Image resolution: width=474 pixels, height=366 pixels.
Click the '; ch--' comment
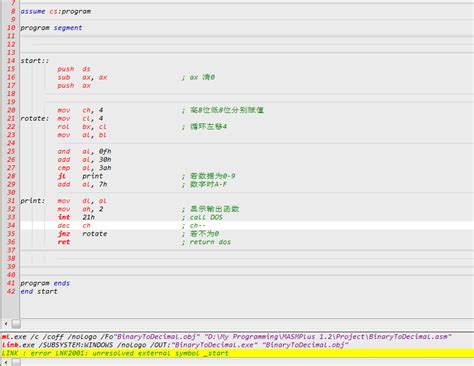(194, 226)
